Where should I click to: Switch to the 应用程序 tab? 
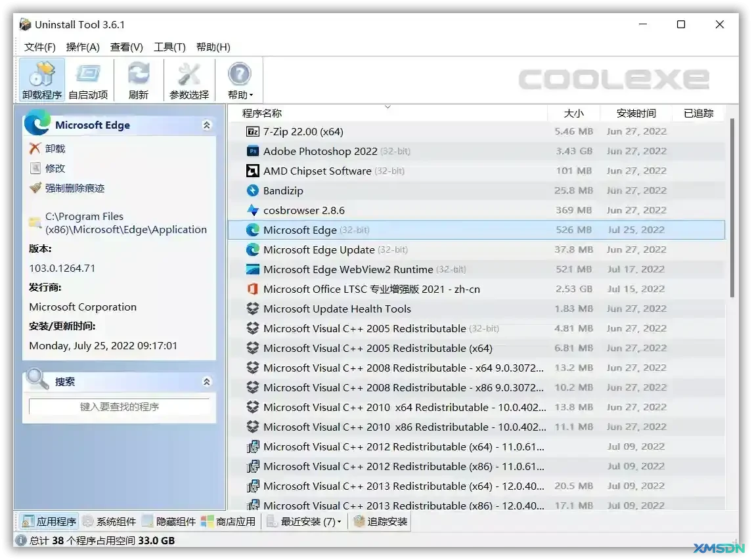(49, 521)
